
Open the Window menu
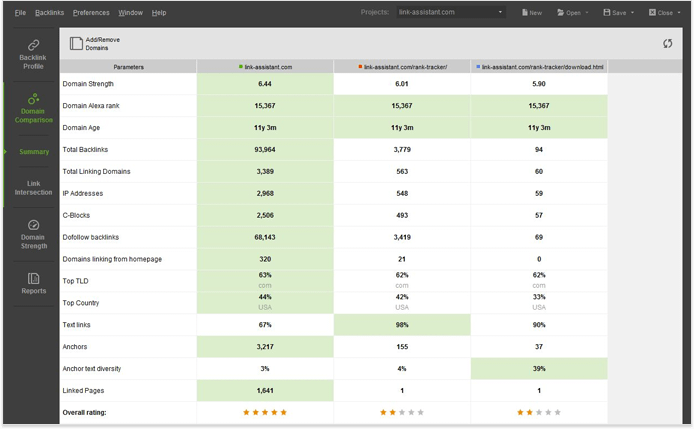click(131, 12)
